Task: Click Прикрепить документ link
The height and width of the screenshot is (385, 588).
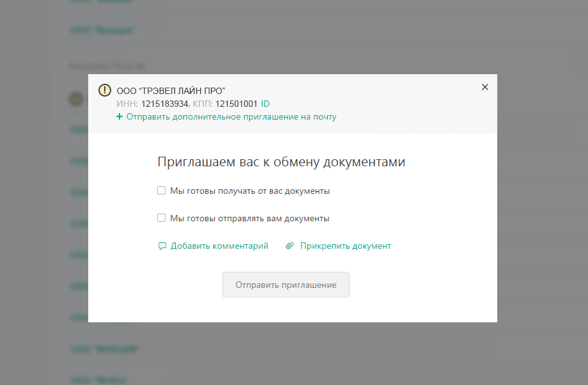Action: coord(345,246)
